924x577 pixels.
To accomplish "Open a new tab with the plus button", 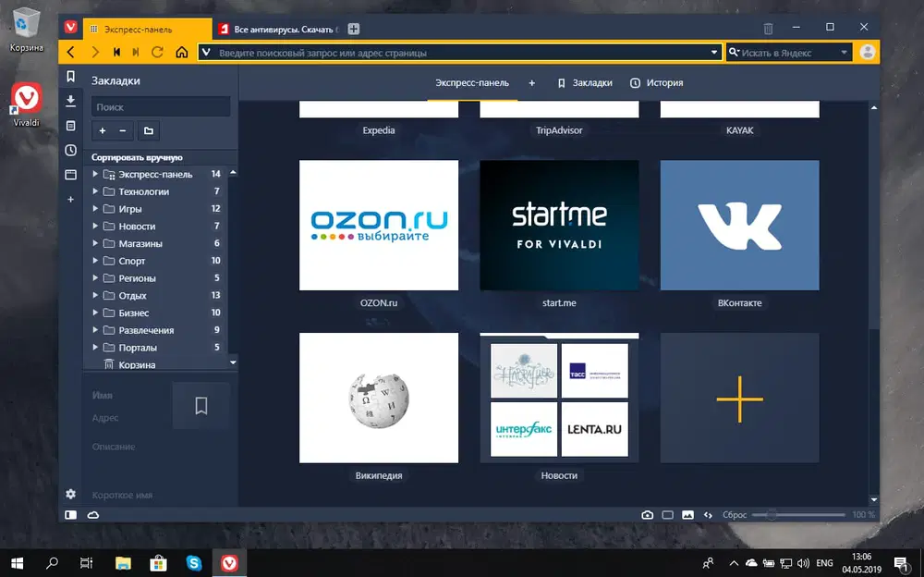I will point(354,29).
